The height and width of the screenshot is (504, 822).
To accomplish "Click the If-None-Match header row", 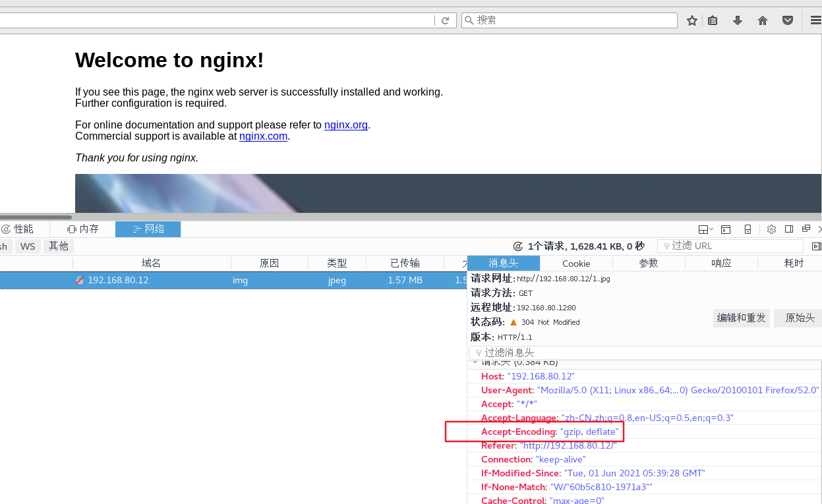I will [645, 487].
